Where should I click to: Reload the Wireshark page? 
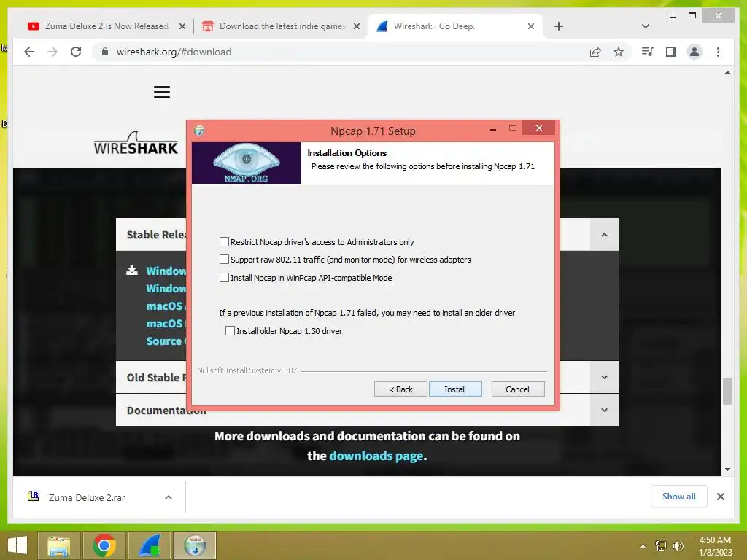pos(76,52)
